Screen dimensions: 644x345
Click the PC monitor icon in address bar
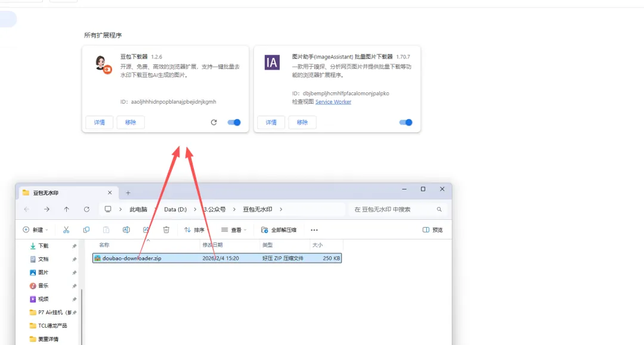coord(107,209)
